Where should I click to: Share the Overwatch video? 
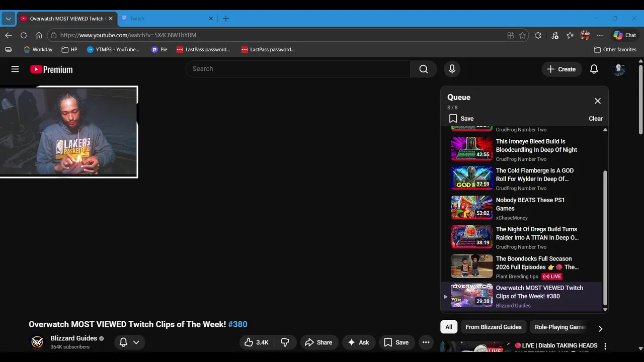pyautogui.click(x=319, y=342)
